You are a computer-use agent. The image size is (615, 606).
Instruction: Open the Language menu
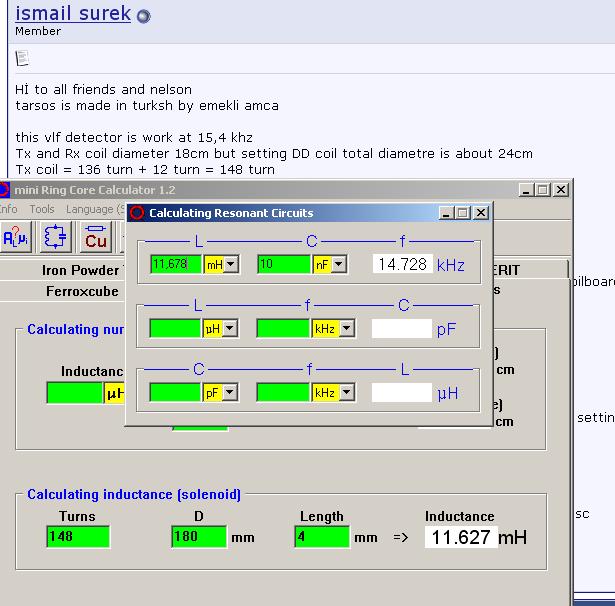coord(92,209)
